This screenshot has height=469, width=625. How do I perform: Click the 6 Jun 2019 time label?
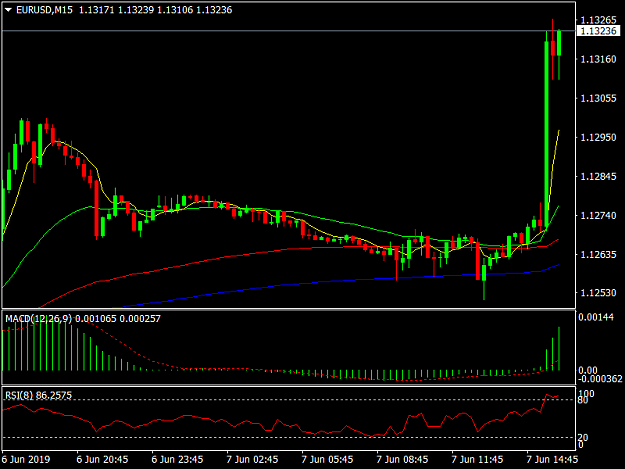coord(26,459)
